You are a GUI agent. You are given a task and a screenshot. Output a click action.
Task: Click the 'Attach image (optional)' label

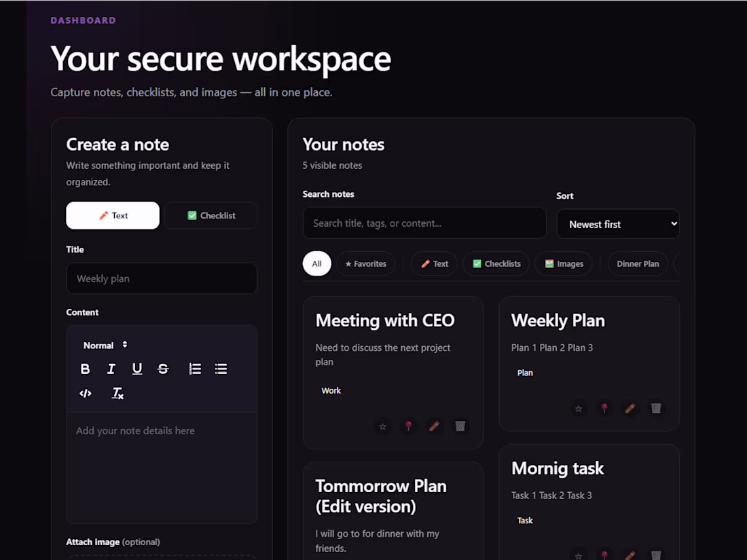pos(113,542)
